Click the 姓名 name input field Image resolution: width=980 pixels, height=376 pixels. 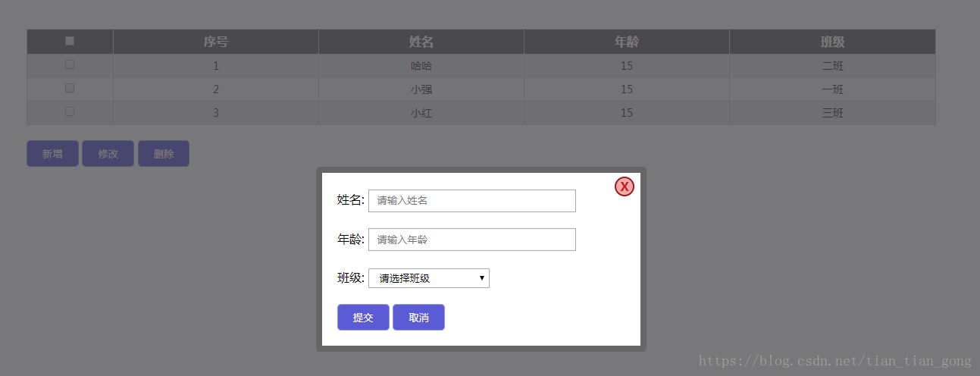pos(472,201)
